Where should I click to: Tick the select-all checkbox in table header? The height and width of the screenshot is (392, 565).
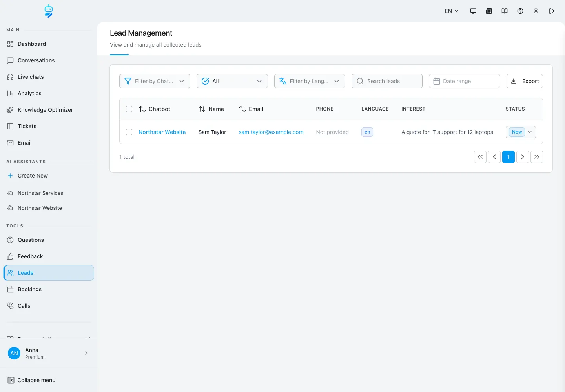[129, 109]
